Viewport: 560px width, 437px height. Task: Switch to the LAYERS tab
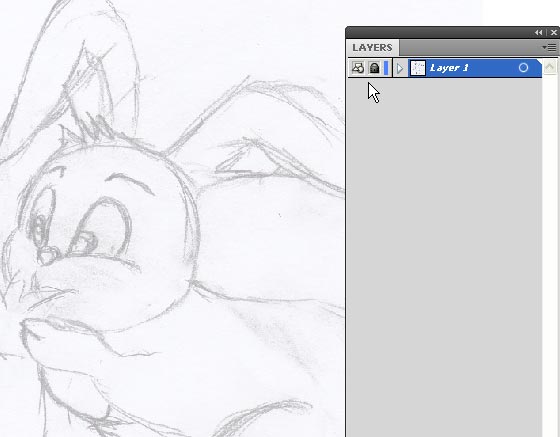click(x=372, y=47)
